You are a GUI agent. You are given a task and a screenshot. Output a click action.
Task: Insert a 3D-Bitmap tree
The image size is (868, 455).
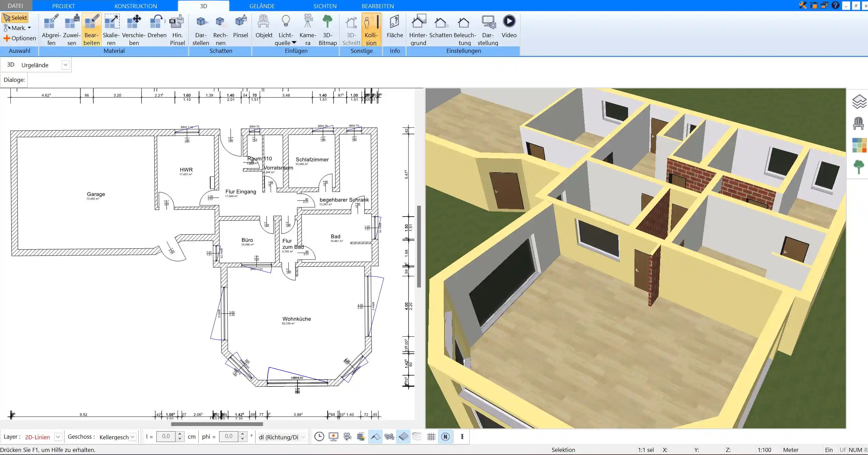328,30
